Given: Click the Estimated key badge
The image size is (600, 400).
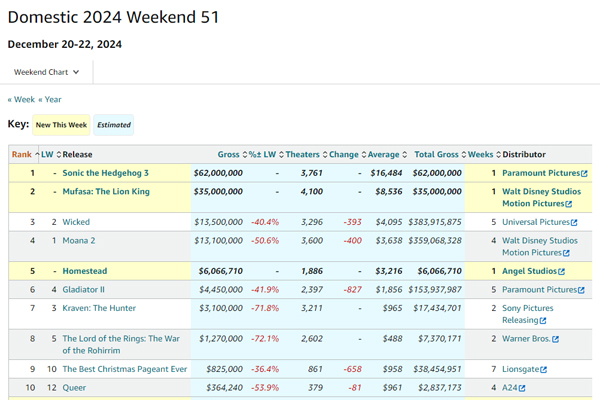Looking at the screenshot, I should (x=114, y=125).
